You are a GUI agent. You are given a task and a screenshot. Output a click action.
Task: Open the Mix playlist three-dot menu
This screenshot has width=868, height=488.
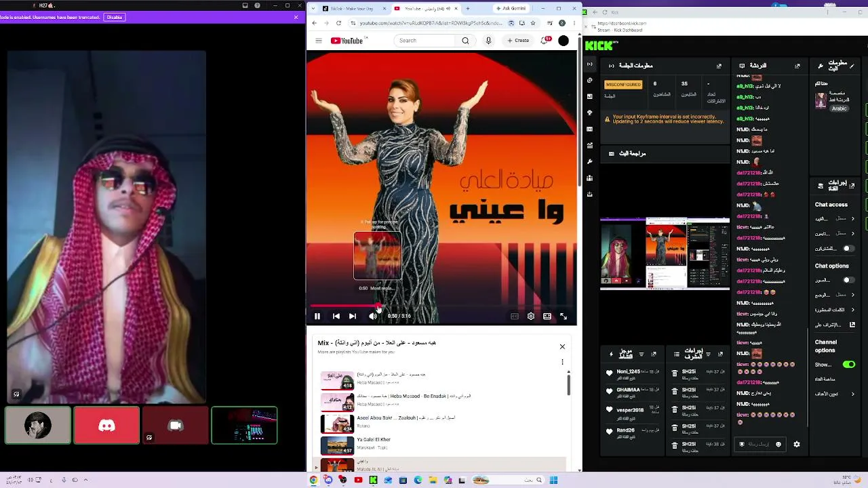click(562, 362)
